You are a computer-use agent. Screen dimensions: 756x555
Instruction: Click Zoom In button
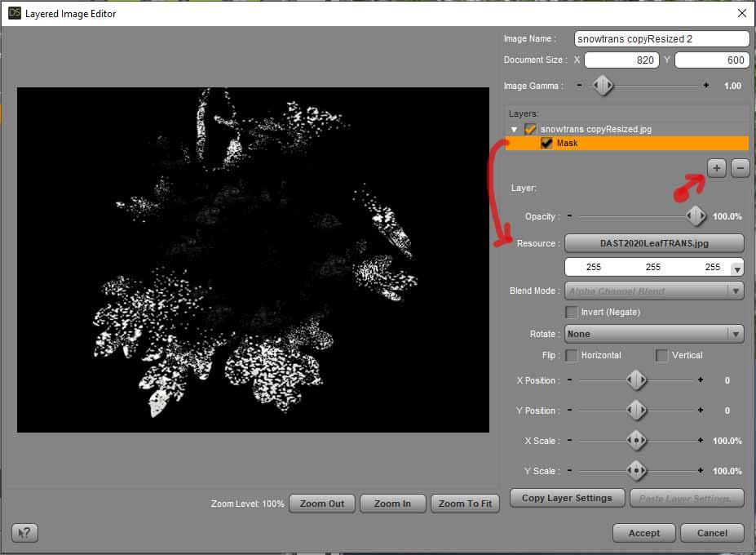click(x=393, y=504)
